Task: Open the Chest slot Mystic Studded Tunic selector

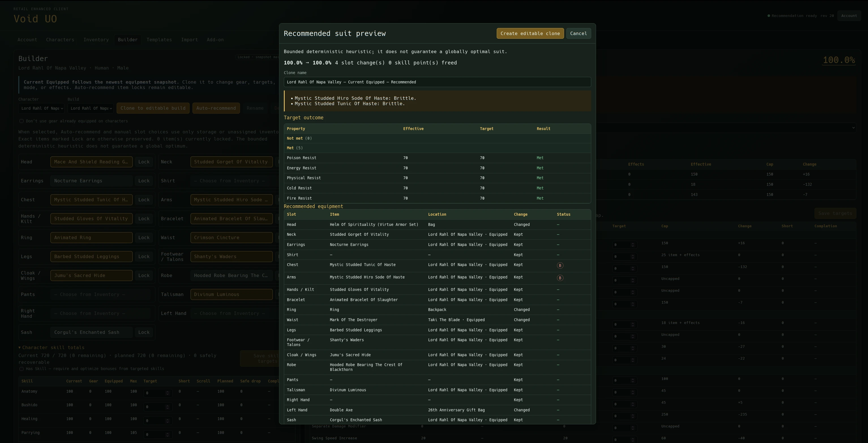Action: pyautogui.click(x=91, y=200)
